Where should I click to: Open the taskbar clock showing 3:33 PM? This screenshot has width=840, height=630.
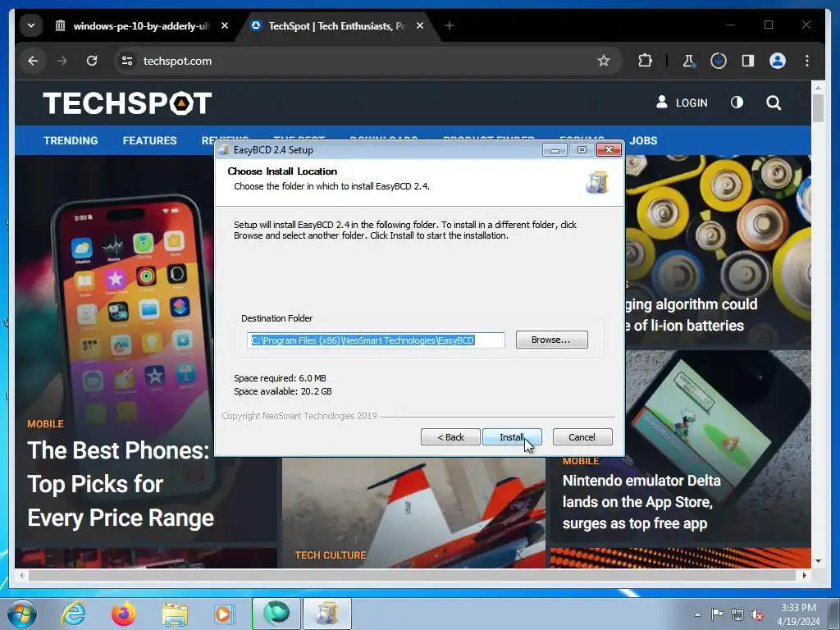(798, 614)
